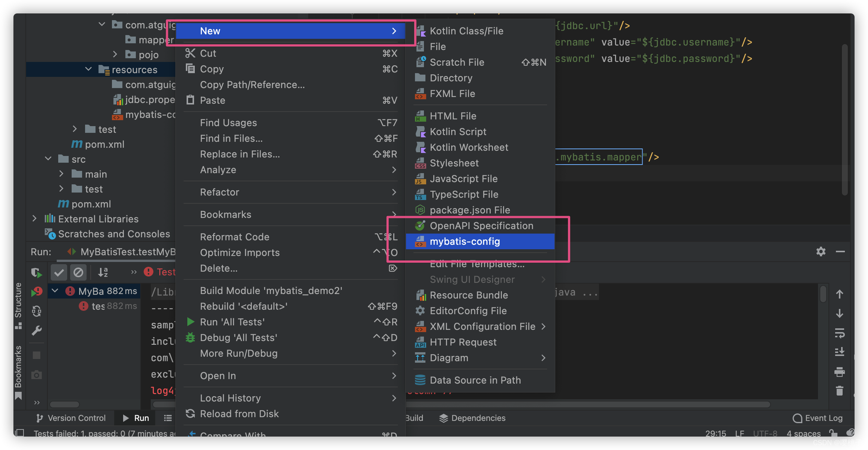Image resolution: width=868 pixels, height=450 pixels.
Task: Click the HTTP Request icon
Action: (x=421, y=341)
